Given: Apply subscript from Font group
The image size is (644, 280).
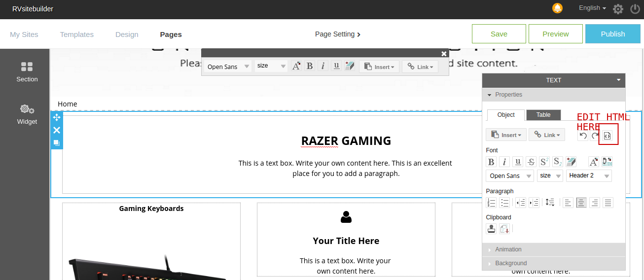Looking at the screenshot, I should click(558, 162).
